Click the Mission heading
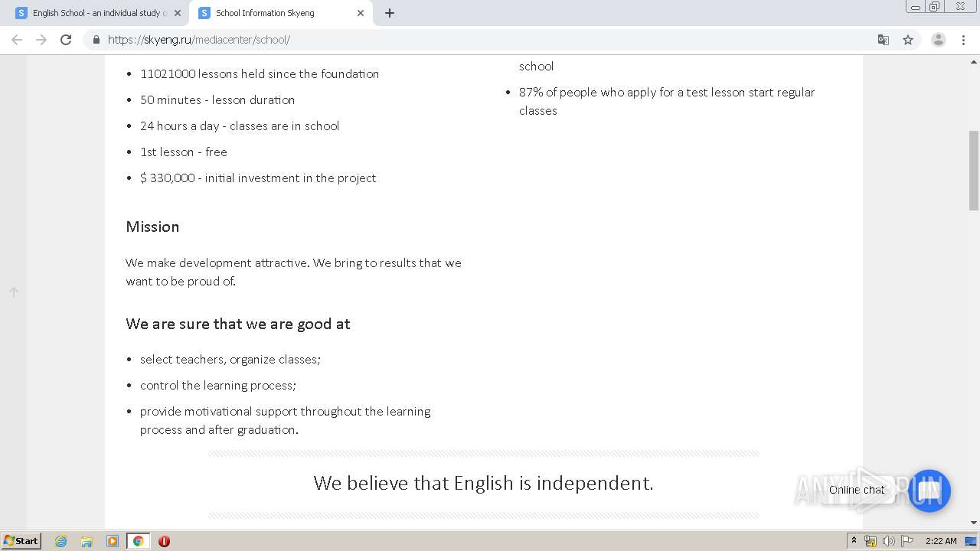Viewport: 980px width, 551px height. (x=152, y=227)
